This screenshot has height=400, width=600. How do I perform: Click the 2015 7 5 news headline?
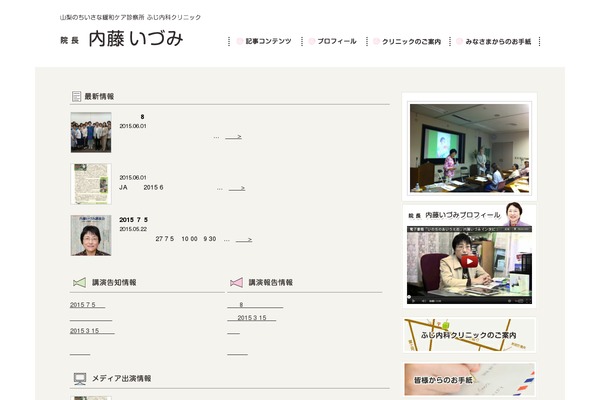point(133,220)
